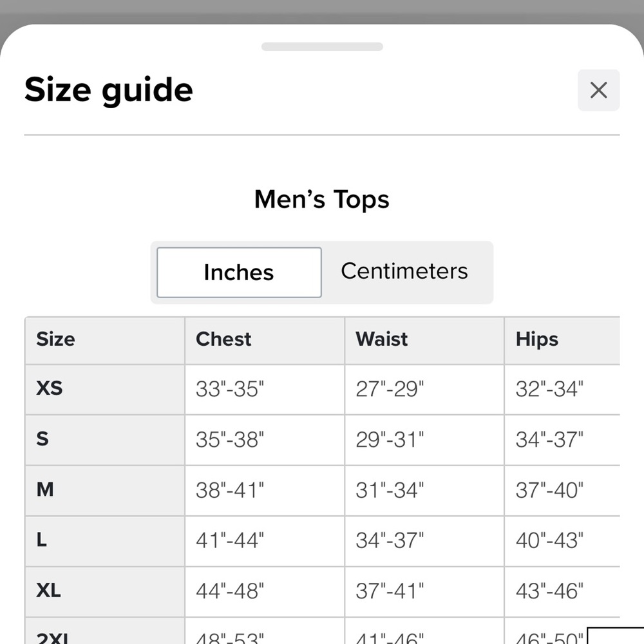Click the Hips column header
This screenshot has width=644, height=644.
537,340
